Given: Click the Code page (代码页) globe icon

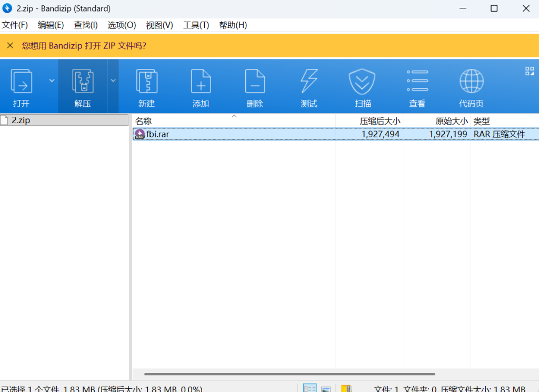Looking at the screenshot, I should point(471,82).
